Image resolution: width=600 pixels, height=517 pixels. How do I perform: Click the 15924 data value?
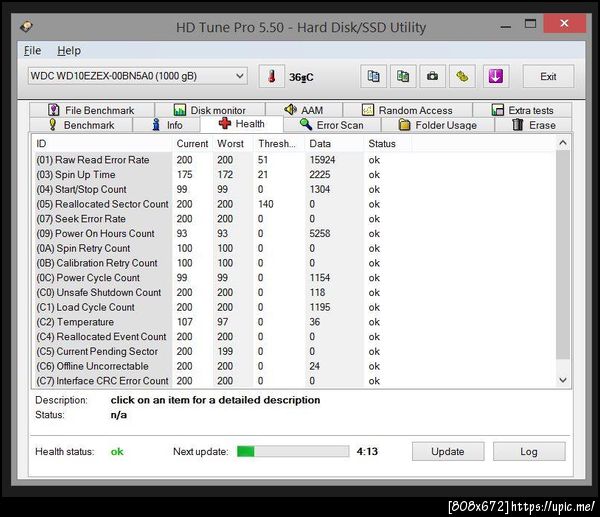click(x=322, y=160)
